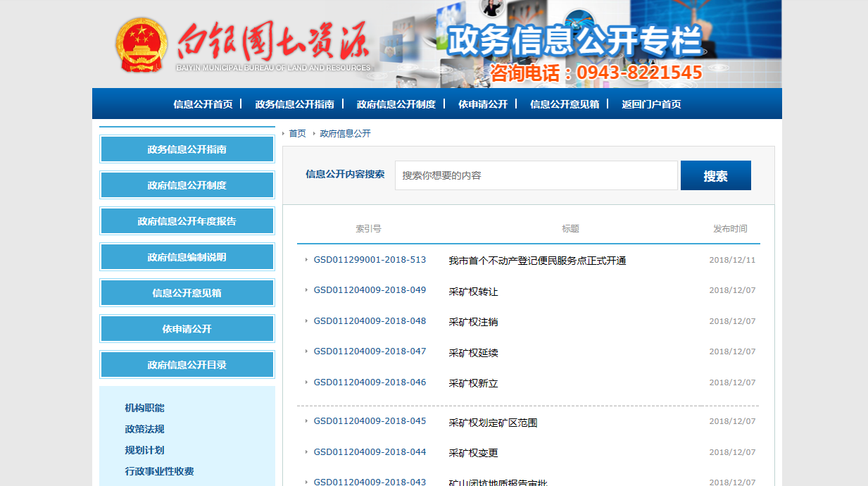Click 首页 in the breadcrumb trail

coord(296,133)
